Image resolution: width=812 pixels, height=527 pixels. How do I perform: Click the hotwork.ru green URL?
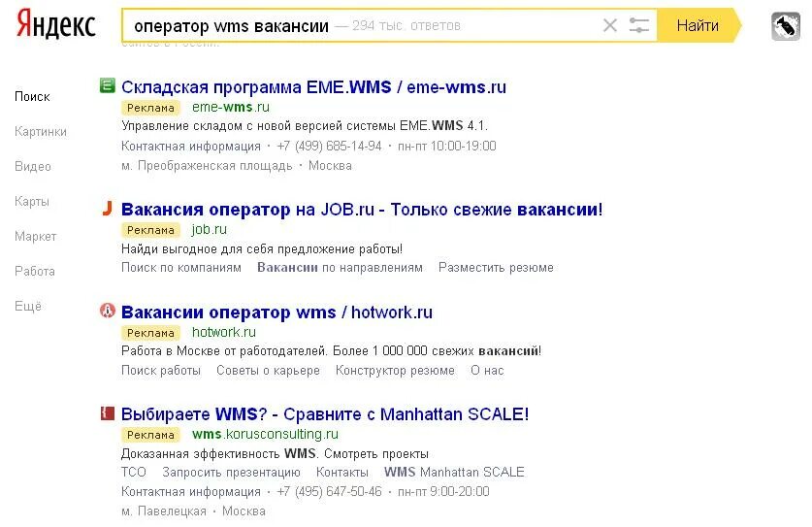224,332
